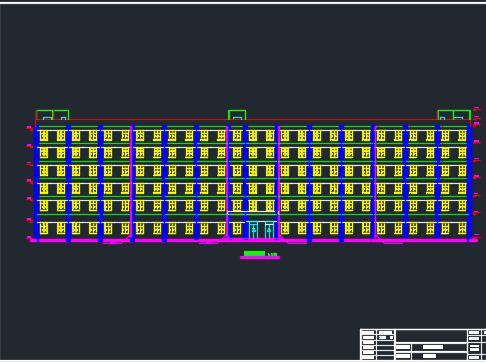Select the center rooftop stair tower outline
Image resolution: width=486 pixels, height=362 pixels.
tap(237, 115)
